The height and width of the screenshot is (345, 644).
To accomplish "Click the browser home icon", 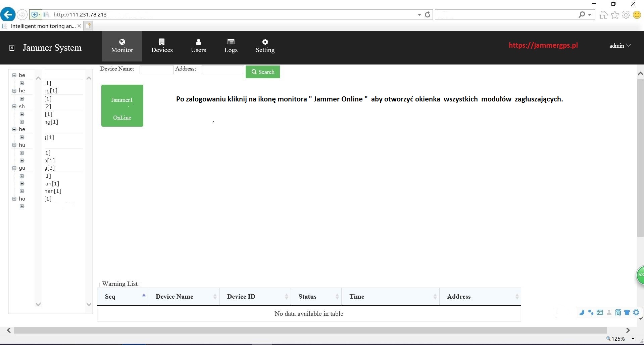I will pyautogui.click(x=603, y=15).
